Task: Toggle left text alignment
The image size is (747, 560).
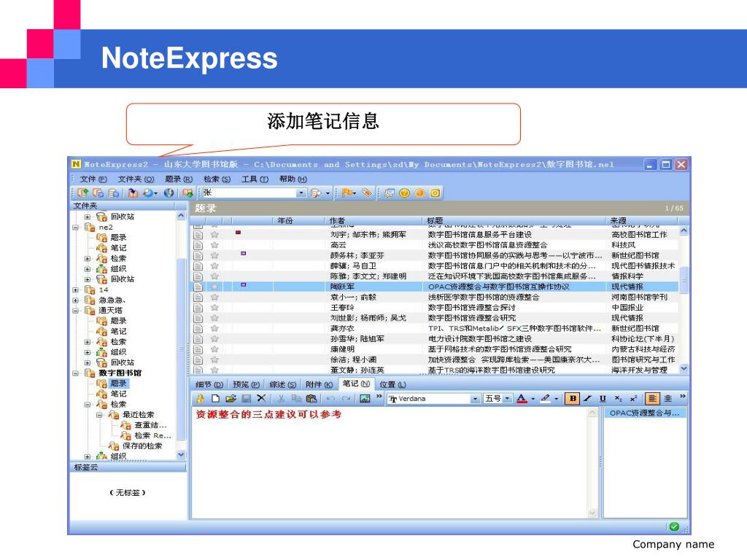Action: click(x=652, y=399)
